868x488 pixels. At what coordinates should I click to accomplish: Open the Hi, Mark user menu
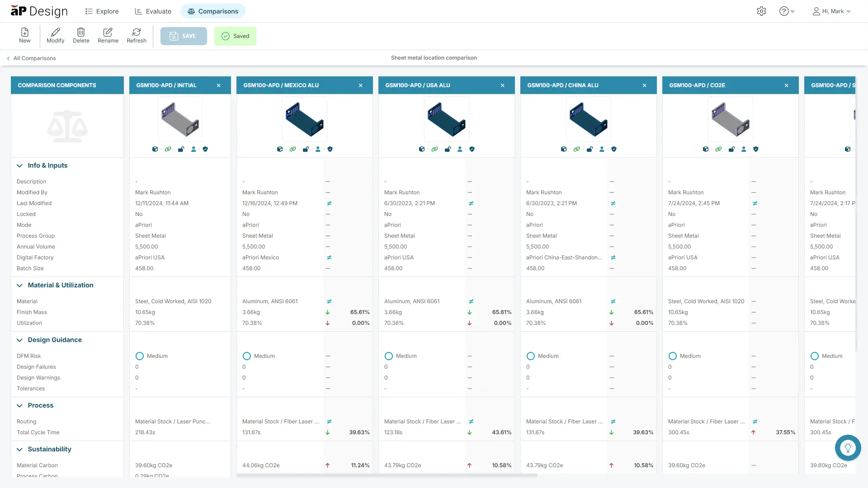click(x=831, y=11)
